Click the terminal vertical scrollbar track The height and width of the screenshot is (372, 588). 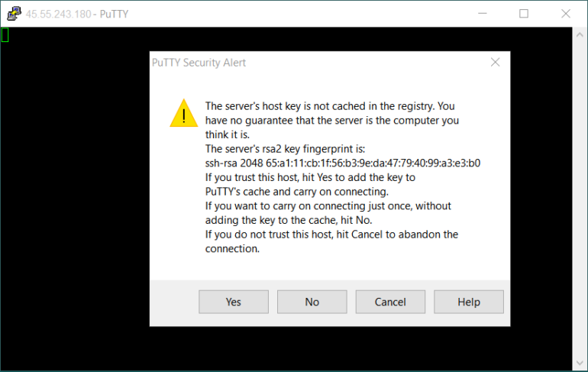pyautogui.click(x=580, y=199)
